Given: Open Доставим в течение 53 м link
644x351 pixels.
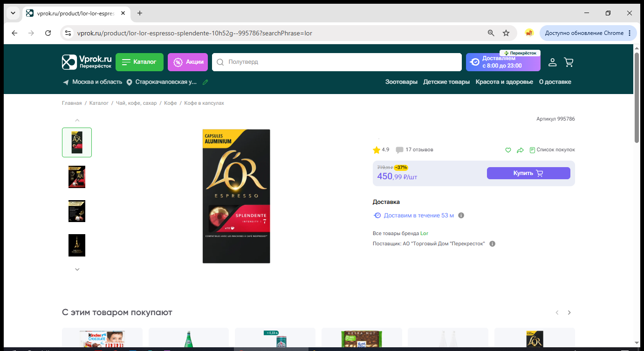Looking at the screenshot, I should click(419, 216).
